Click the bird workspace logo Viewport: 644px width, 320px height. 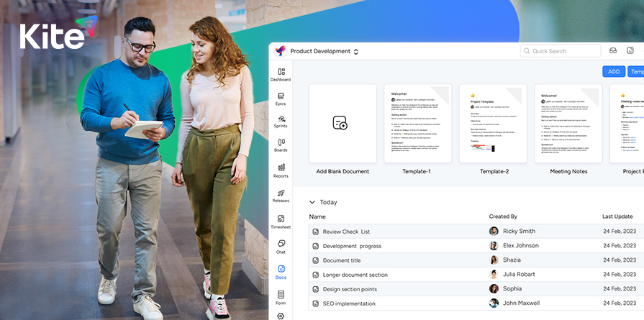pos(281,51)
